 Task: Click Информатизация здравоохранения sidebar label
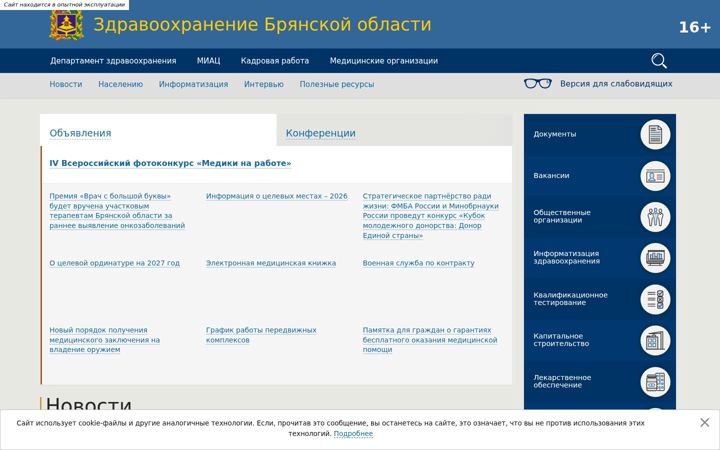566,257
